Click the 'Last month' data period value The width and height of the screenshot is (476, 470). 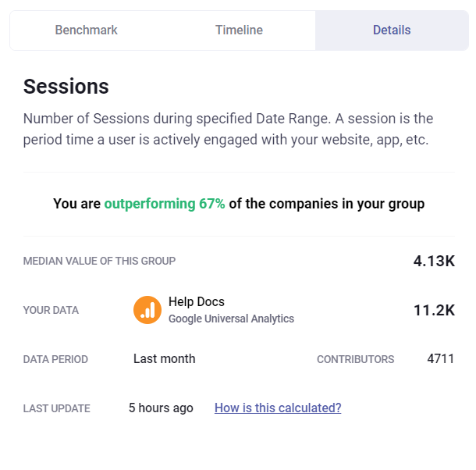(165, 359)
